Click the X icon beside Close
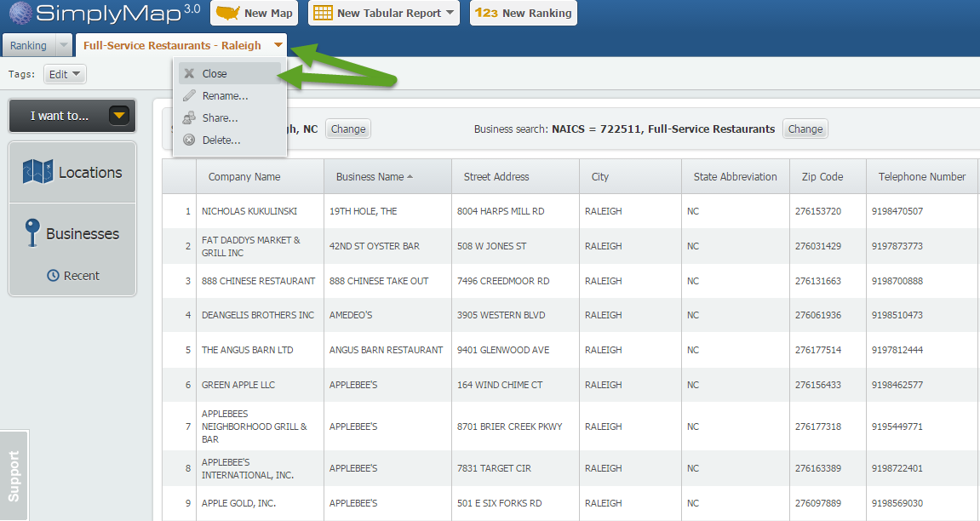Image resolution: width=980 pixels, height=521 pixels. click(x=189, y=74)
